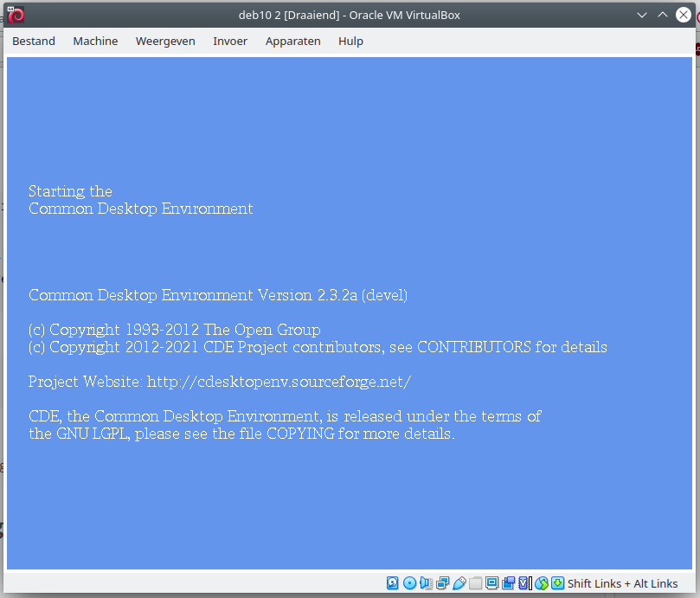Click the USB devices status icon
Image resolution: width=700 pixels, height=598 pixels.
pyautogui.click(x=459, y=583)
